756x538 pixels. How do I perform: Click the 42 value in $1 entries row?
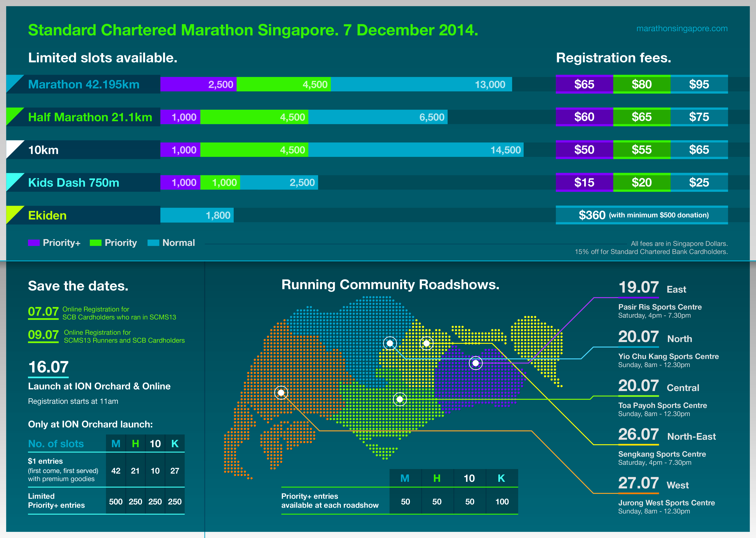pos(116,471)
